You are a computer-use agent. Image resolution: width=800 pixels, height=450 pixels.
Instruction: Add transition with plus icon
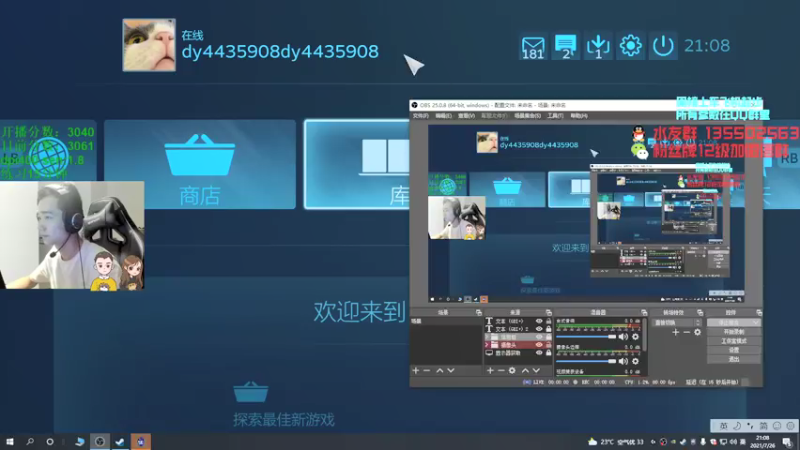tap(676, 332)
